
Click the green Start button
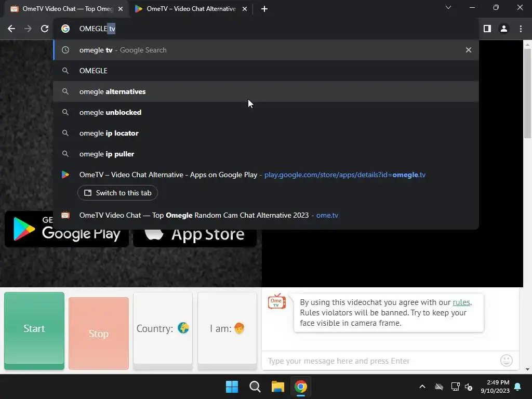pyautogui.click(x=34, y=331)
